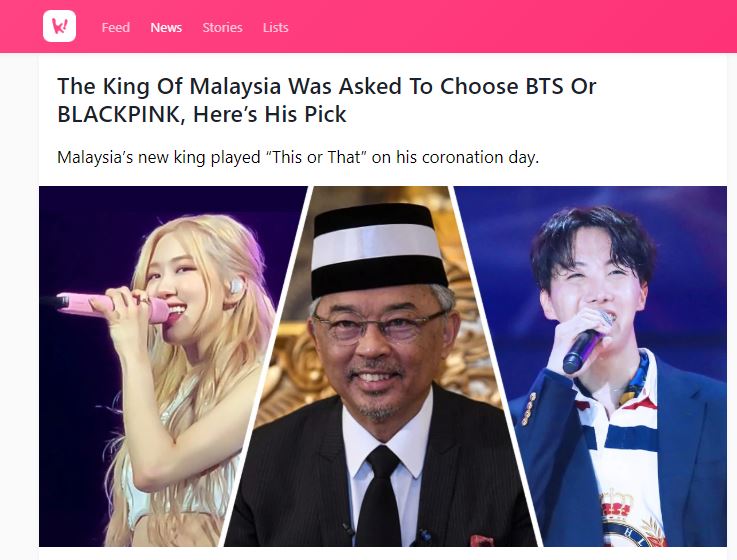
Task: Click the black necktie in the center photo
Action: tap(382, 494)
